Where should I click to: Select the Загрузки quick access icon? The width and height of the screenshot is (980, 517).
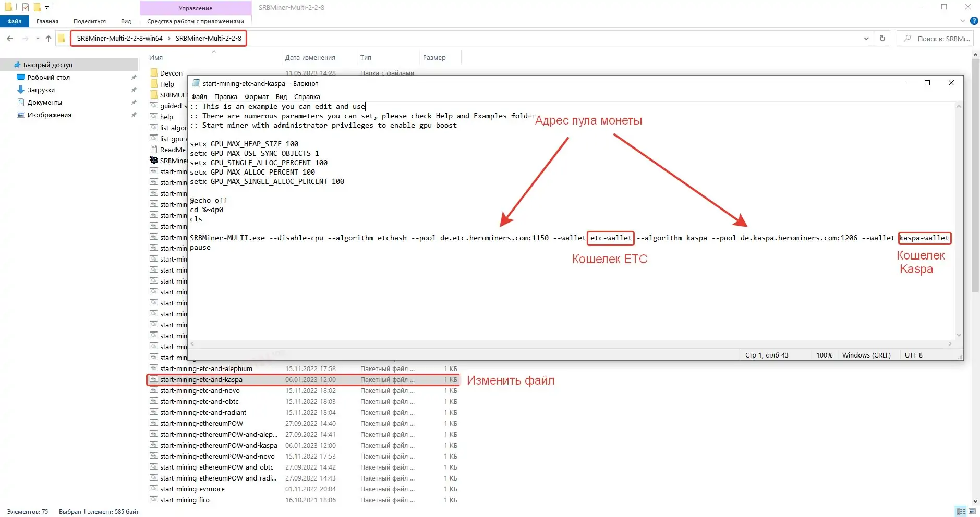click(21, 90)
